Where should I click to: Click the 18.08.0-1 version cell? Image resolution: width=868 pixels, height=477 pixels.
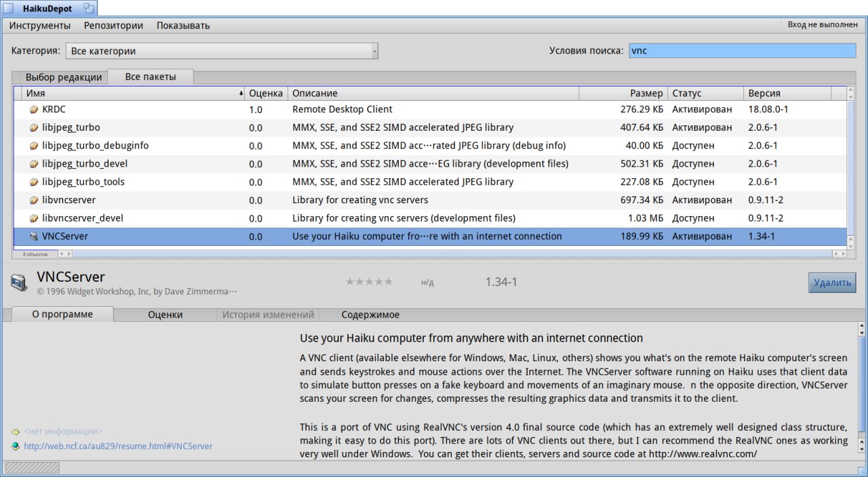pyautogui.click(x=768, y=109)
